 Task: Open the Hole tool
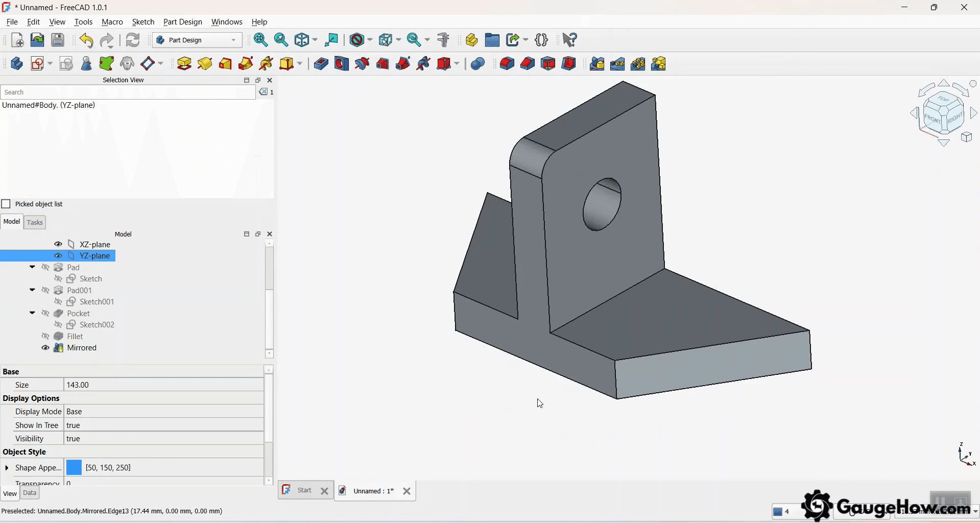pyautogui.click(x=341, y=63)
